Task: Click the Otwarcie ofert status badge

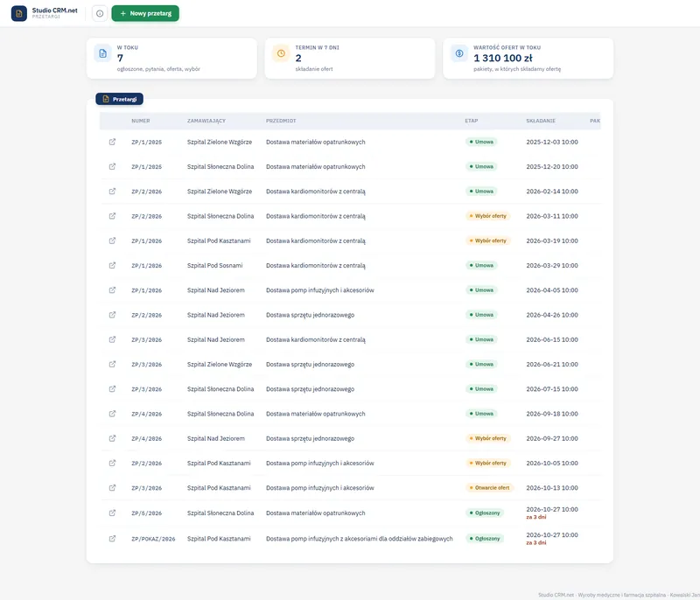Action: (x=489, y=488)
